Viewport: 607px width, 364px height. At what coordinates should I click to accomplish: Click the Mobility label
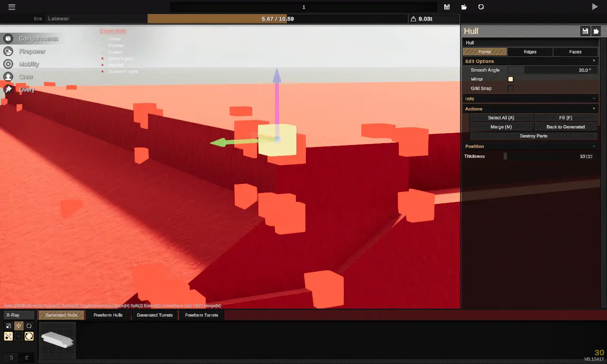pos(29,64)
